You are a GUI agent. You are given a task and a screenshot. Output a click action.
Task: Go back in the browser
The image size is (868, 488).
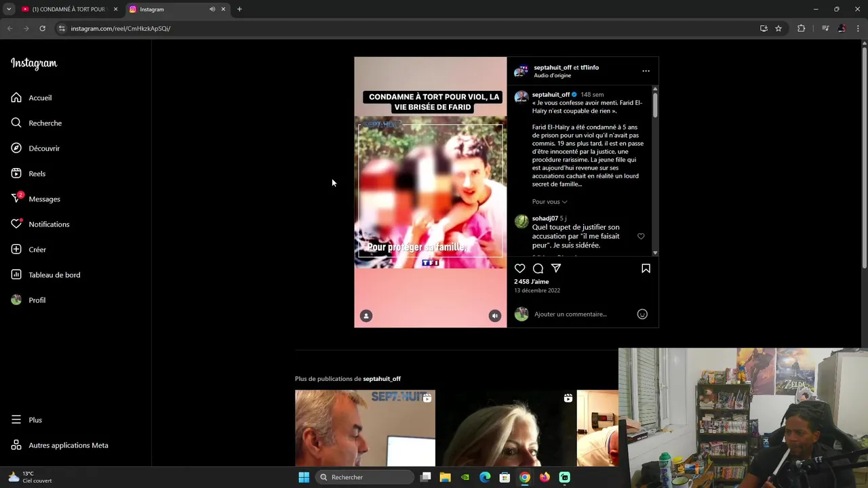click(9, 28)
